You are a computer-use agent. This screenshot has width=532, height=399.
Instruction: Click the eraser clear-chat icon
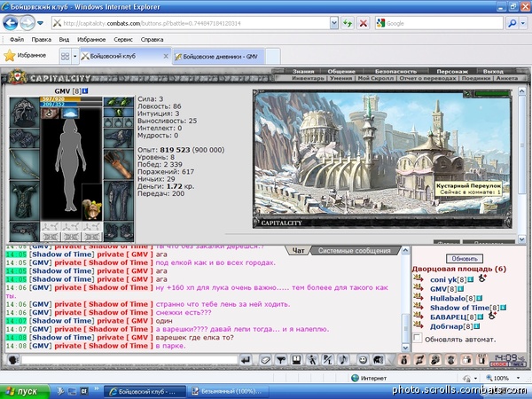[265, 360]
